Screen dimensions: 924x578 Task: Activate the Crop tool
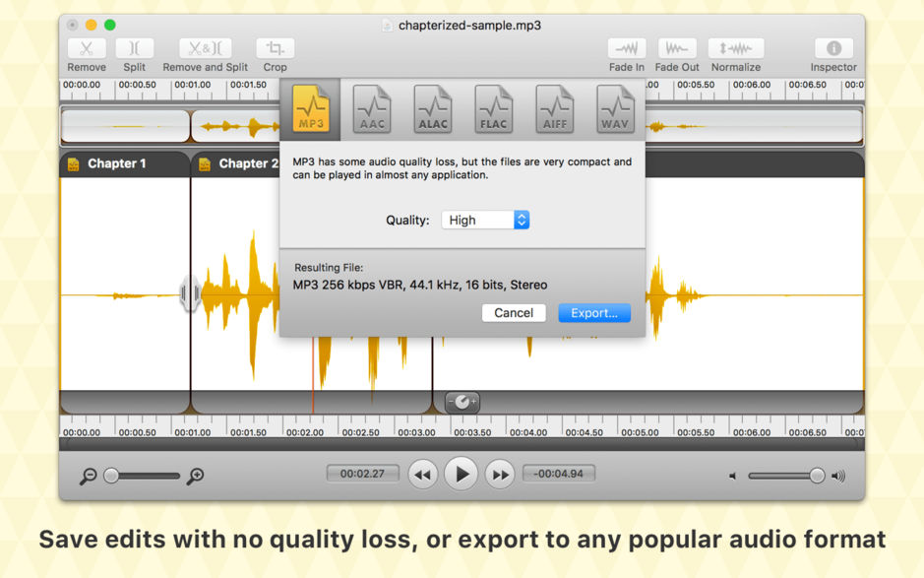[x=276, y=48]
